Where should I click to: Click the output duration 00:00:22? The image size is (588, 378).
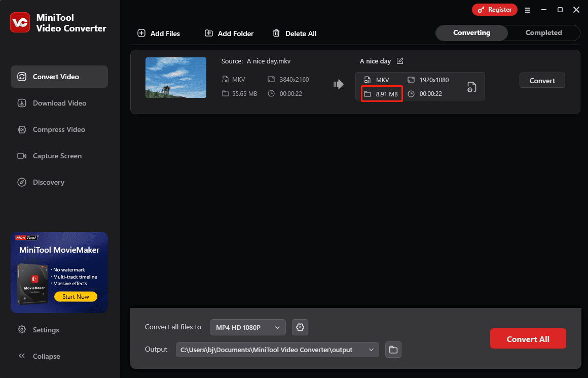(x=430, y=94)
